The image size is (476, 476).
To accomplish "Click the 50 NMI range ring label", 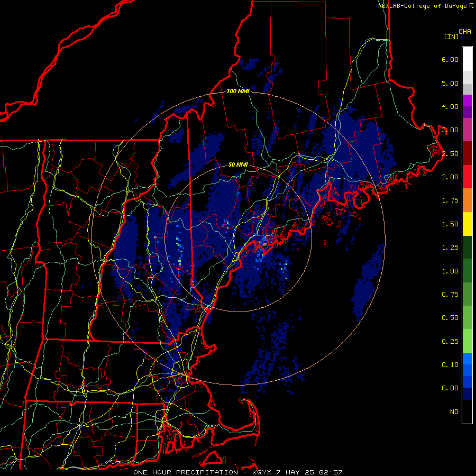I will 238,165.
